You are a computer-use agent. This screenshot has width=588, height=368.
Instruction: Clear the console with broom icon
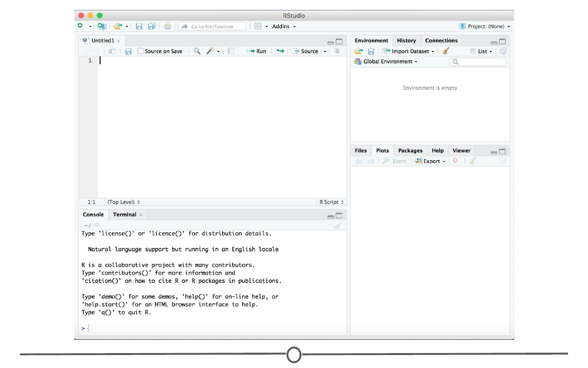(x=338, y=225)
